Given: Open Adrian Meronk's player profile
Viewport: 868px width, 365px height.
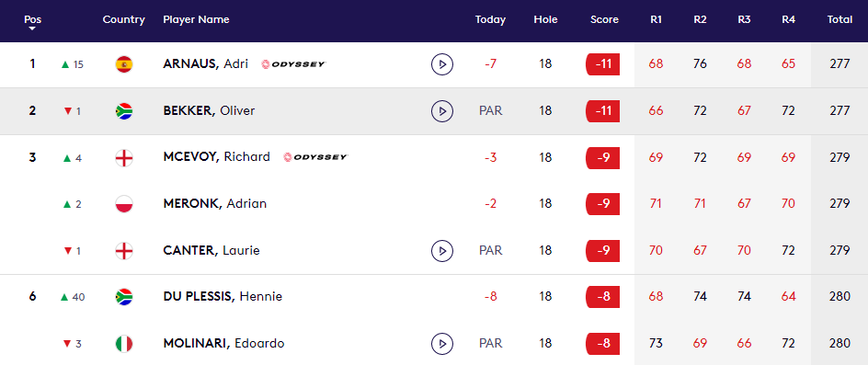Looking at the screenshot, I should point(215,204).
